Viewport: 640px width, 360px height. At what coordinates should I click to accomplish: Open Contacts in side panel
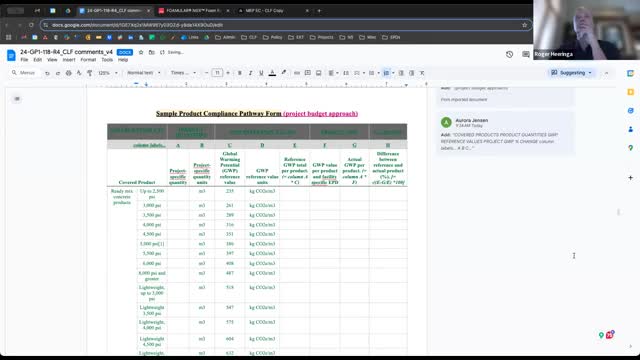pyautogui.click(x=631, y=129)
